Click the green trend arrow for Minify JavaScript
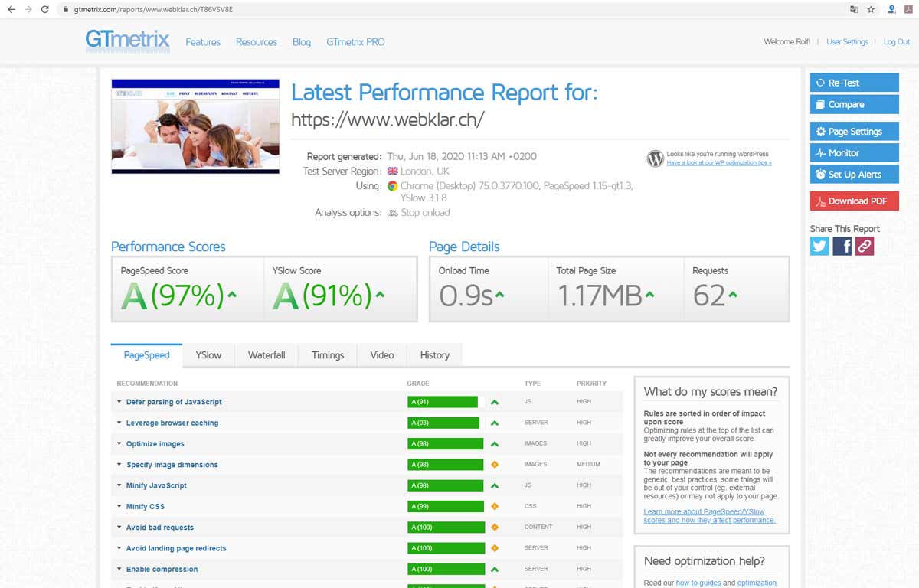 coord(495,485)
